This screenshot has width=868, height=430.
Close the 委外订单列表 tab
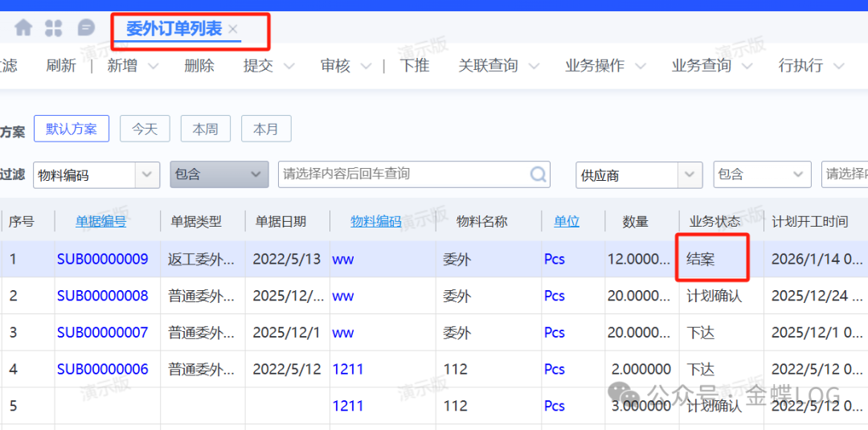(233, 29)
